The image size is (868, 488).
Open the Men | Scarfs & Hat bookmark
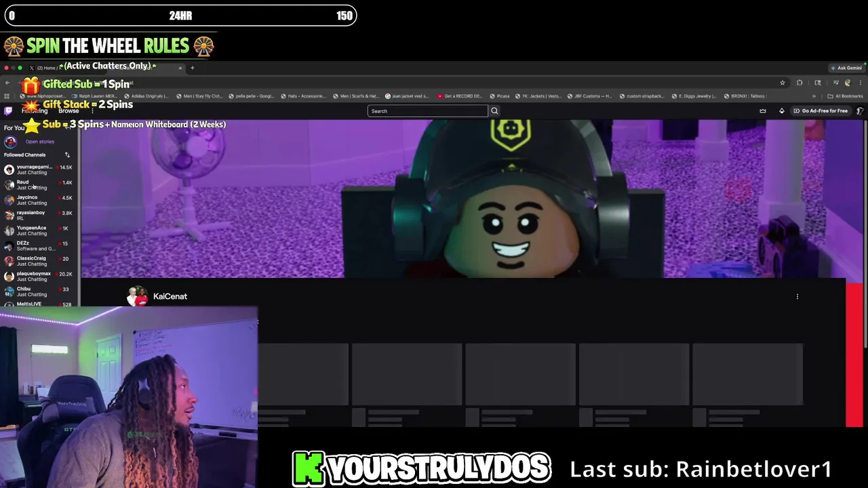(x=355, y=96)
